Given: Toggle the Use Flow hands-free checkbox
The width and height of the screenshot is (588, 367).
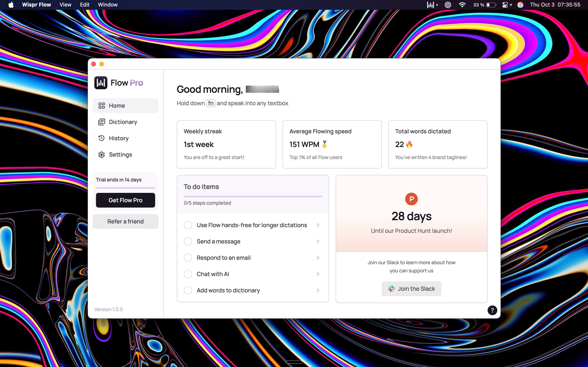Looking at the screenshot, I should tap(188, 225).
